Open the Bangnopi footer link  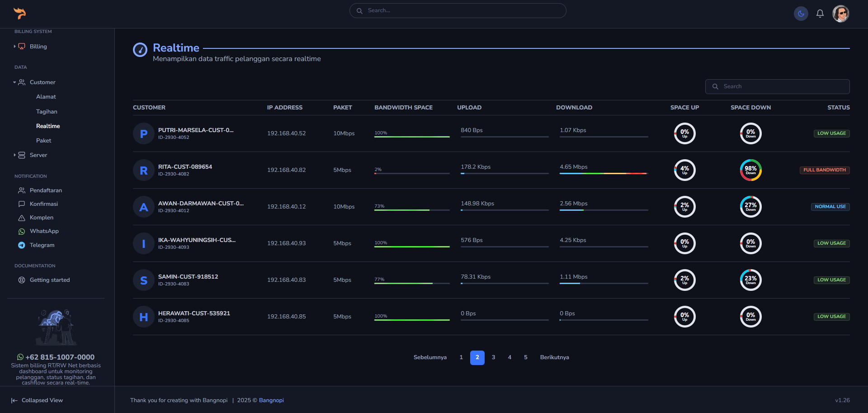[x=271, y=400]
